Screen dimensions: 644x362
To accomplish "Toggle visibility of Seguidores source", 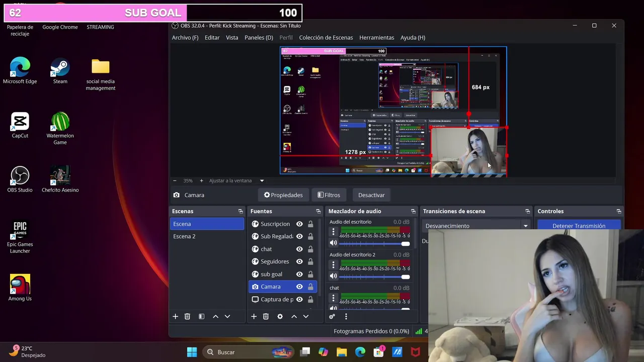I will [x=299, y=261].
